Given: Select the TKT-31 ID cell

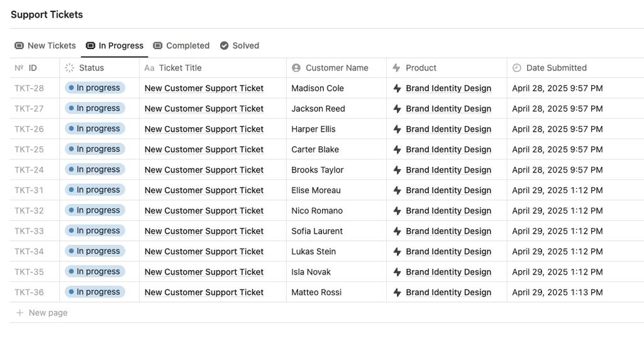Looking at the screenshot, I should [35, 190].
